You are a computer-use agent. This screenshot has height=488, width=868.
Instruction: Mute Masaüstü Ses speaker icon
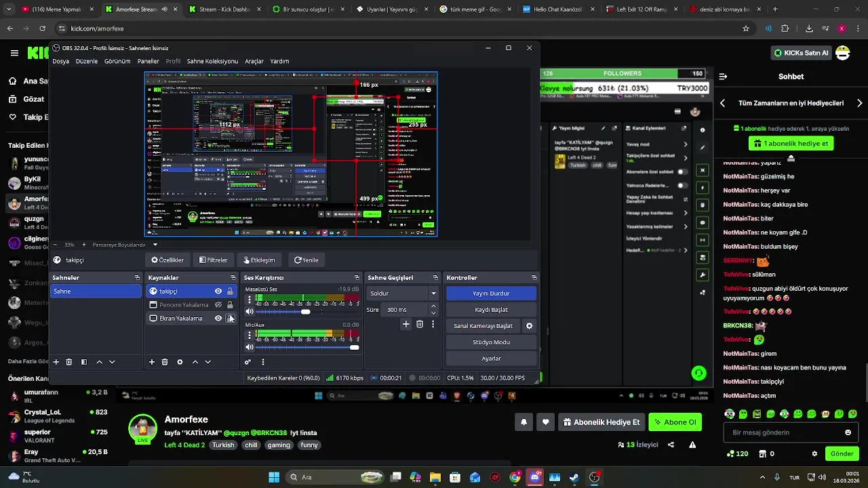click(x=250, y=312)
